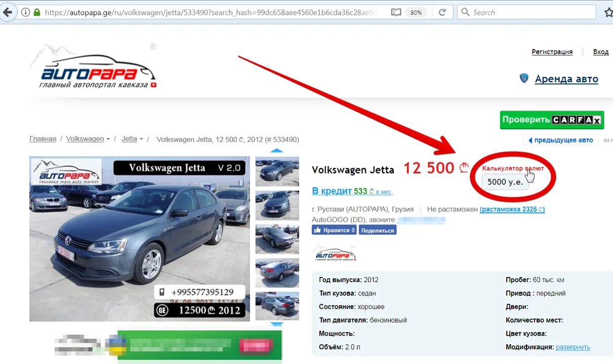613x364 pixels.
Task: Click the Тип кузова: седан row
Action: [x=347, y=293]
